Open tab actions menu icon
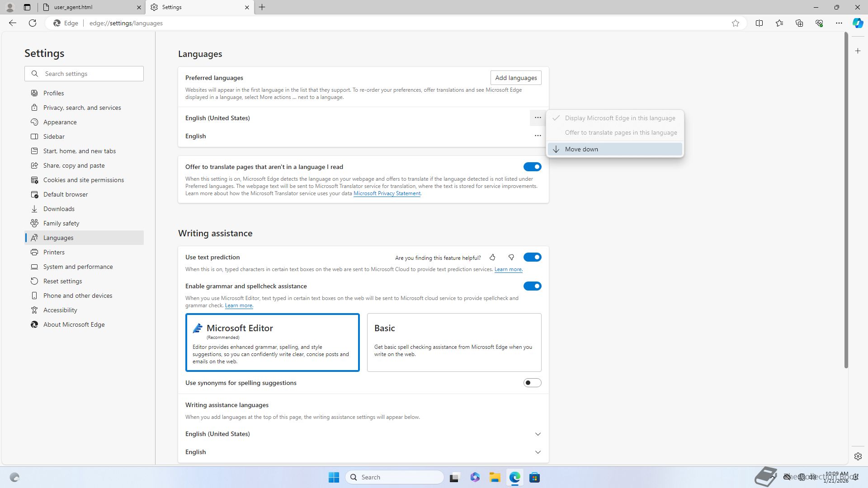The width and height of the screenshot is (868, 488). tap(27, 7)
